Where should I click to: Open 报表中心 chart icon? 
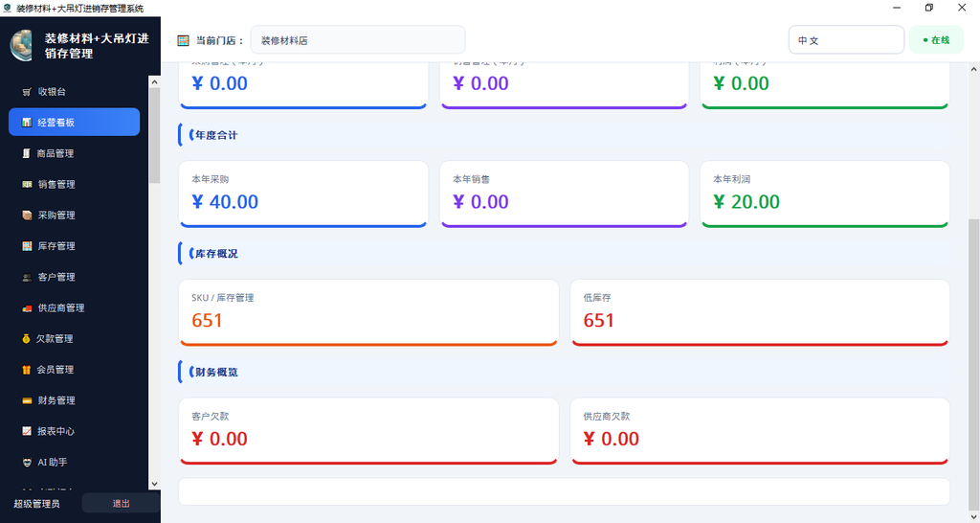click(27, 432)
